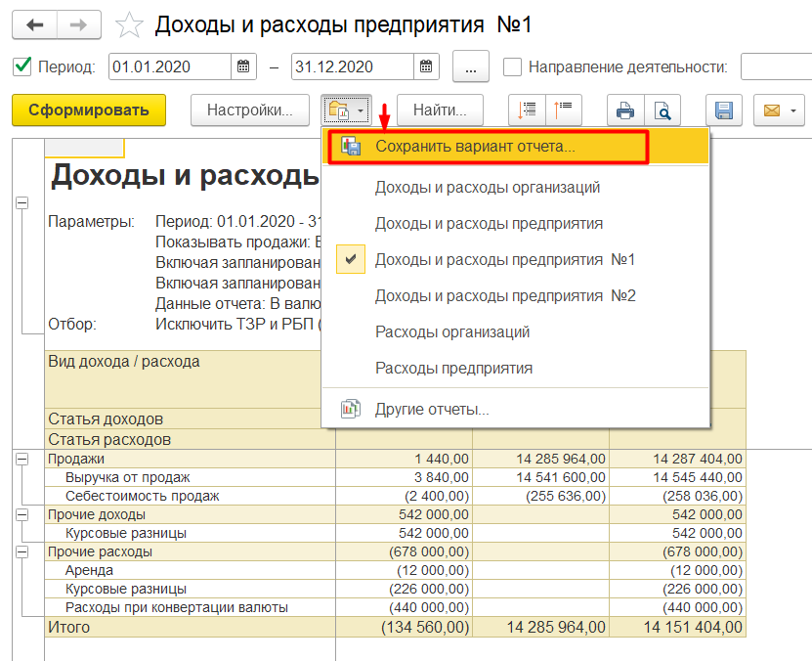Save report with the floppy disk icon
The height and width of the screenshot is (661, 812).
(724, 110)
